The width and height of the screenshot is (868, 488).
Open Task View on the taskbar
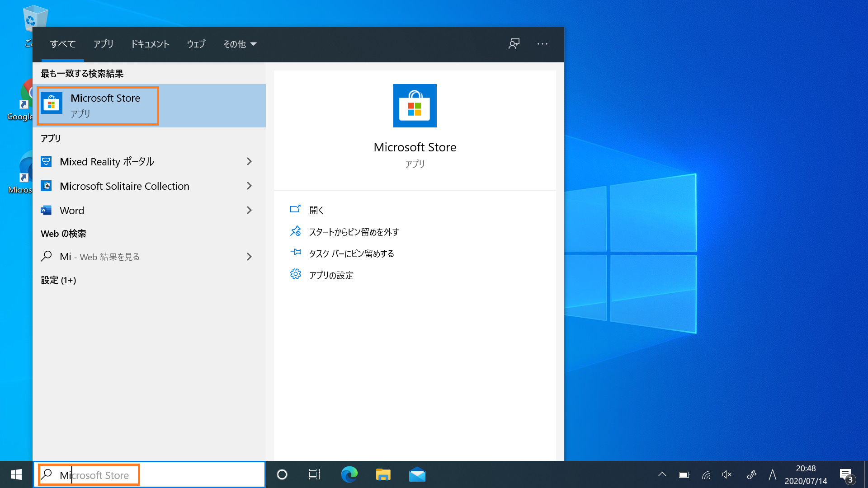[314, 474]
